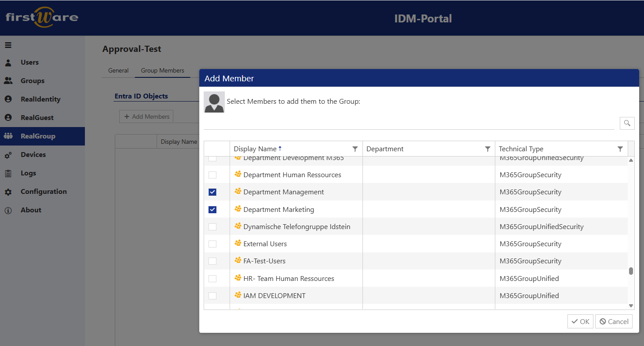Click the Logs clipboard icon
Screen dimensions: 644x346
[8, 173]
